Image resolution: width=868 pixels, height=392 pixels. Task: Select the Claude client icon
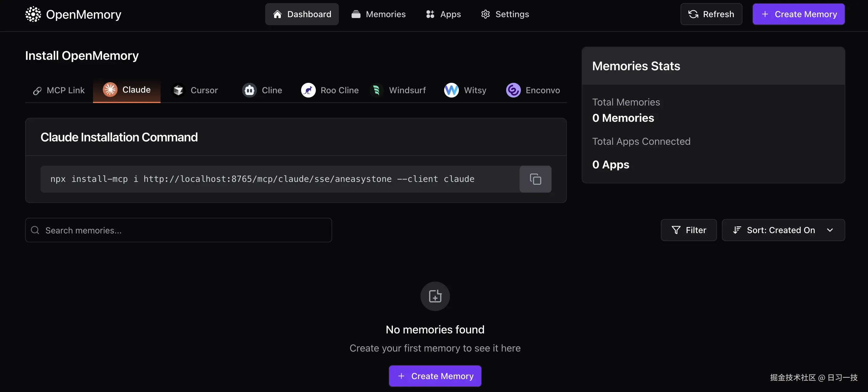(110, 90)
